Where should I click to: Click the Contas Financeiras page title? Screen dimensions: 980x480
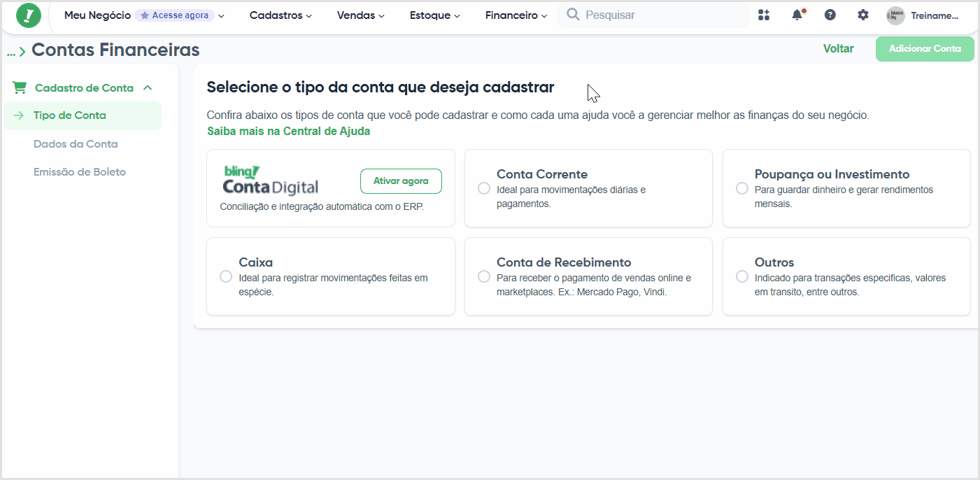point(115,50)
